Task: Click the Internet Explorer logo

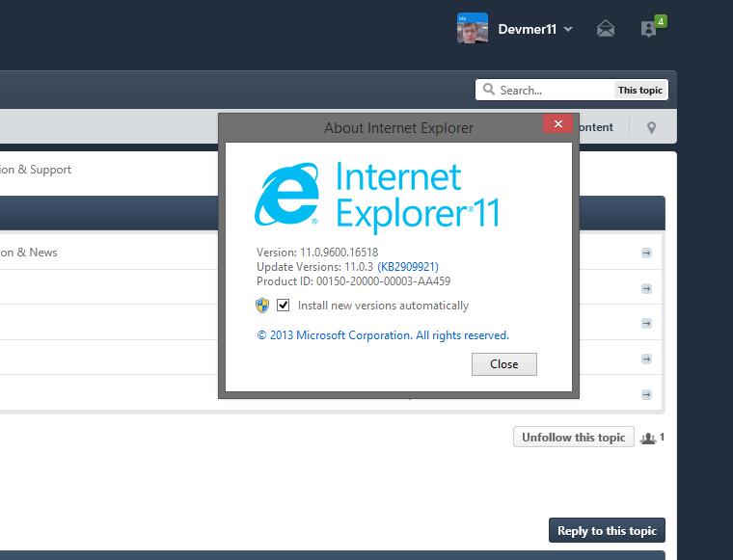Action: pyautogui.click(x=287, y=194)
